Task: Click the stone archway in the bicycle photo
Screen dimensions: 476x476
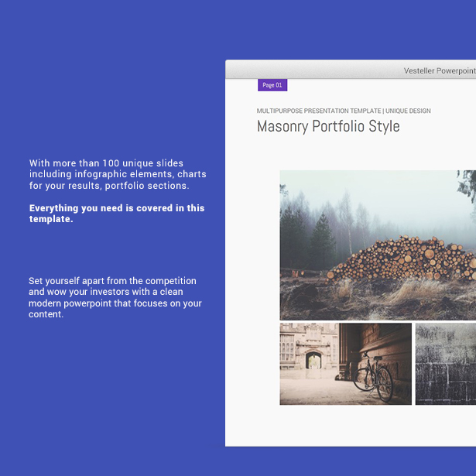Action: coord(314,362)
